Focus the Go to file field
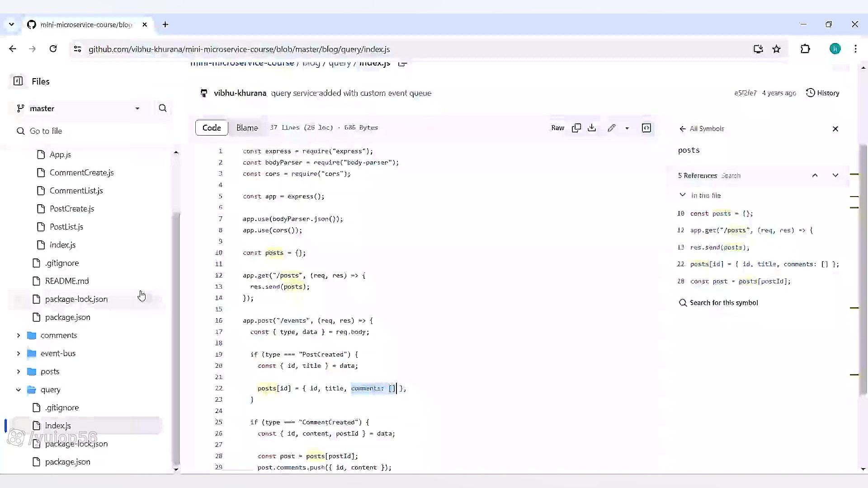Viewport: 868px width, 488px height. click(90, 131)
